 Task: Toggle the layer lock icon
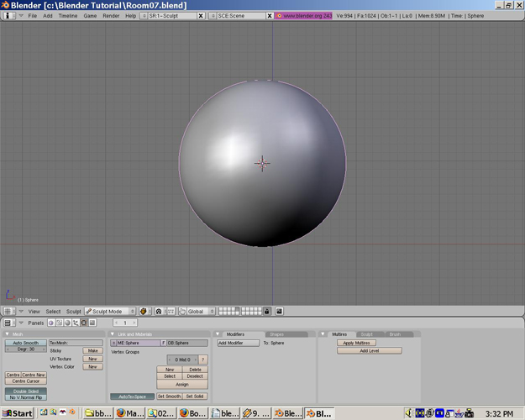click(x=267, y=312)
